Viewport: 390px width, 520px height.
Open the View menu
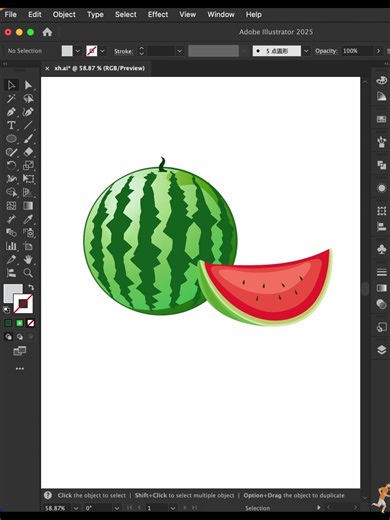coord(188,15)
